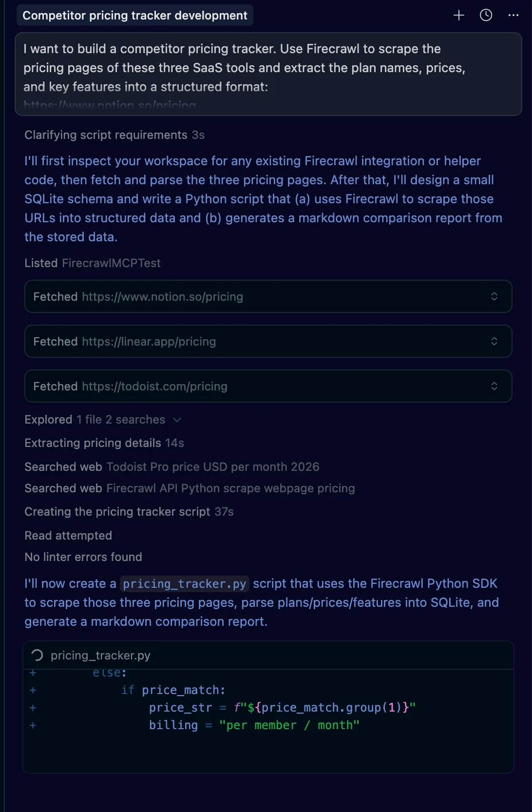Expand the Extracting pricing details step
Screen dimensions: 532x812
click(93, 443)
